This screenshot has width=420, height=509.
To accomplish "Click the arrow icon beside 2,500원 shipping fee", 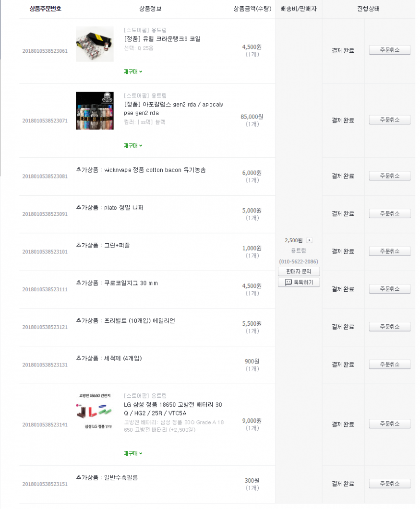I will [309, 240].
